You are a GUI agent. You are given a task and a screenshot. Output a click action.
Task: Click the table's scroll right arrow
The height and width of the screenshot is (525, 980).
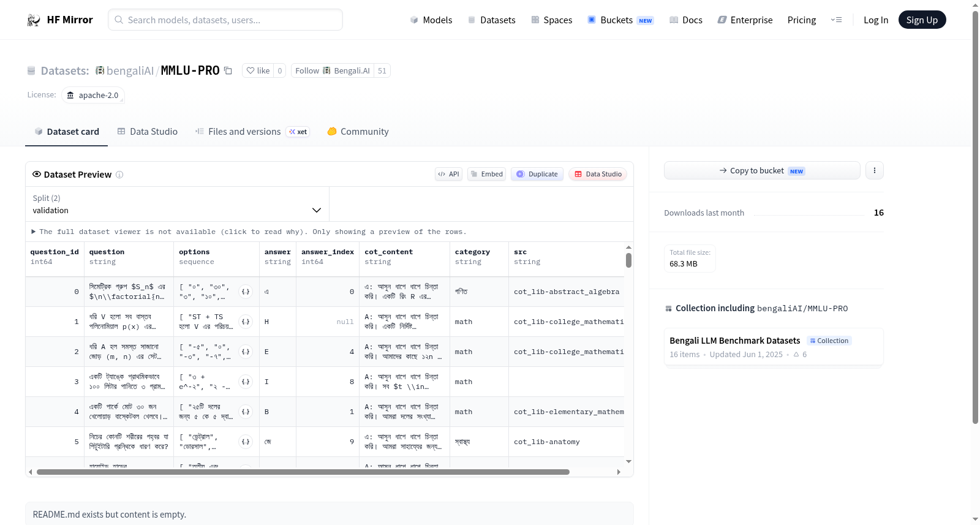point(619,472)
